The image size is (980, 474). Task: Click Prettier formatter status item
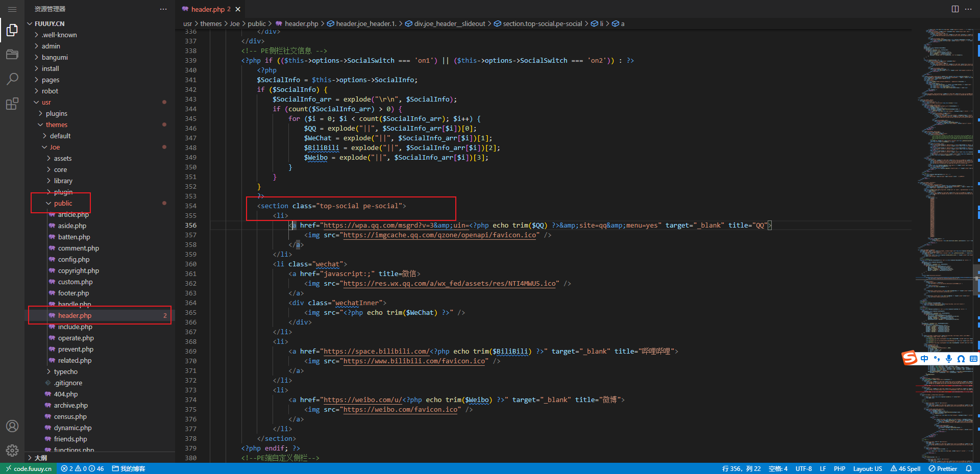(943, 468)
